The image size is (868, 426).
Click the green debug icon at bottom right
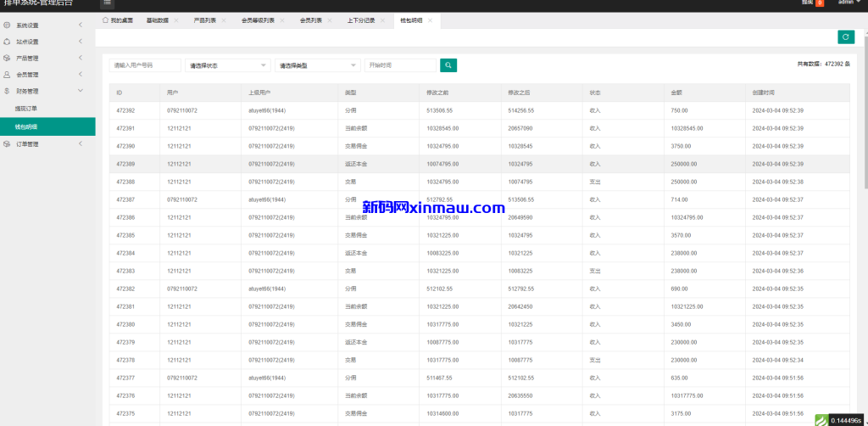click(x=821, y=420)
